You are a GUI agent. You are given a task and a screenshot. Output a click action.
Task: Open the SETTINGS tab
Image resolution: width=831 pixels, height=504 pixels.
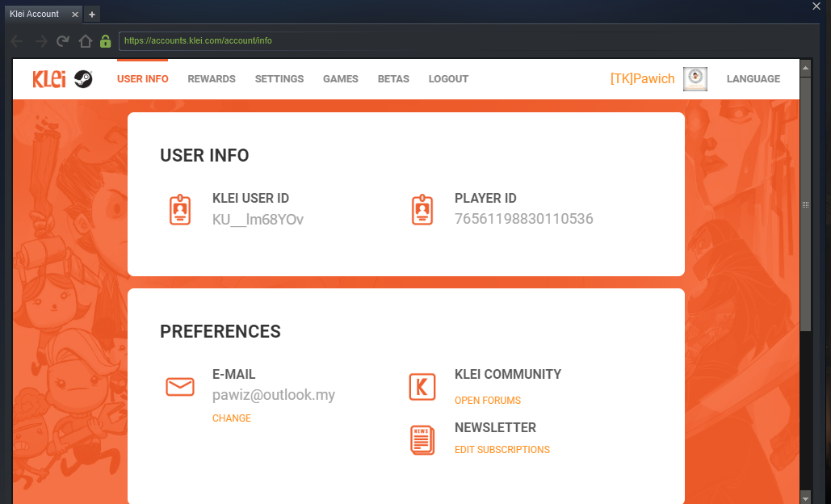(x=279, y=79)
